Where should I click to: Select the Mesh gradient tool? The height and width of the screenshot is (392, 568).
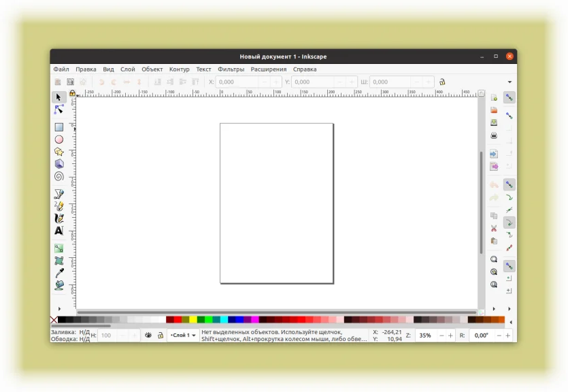[x=59, y=261]
